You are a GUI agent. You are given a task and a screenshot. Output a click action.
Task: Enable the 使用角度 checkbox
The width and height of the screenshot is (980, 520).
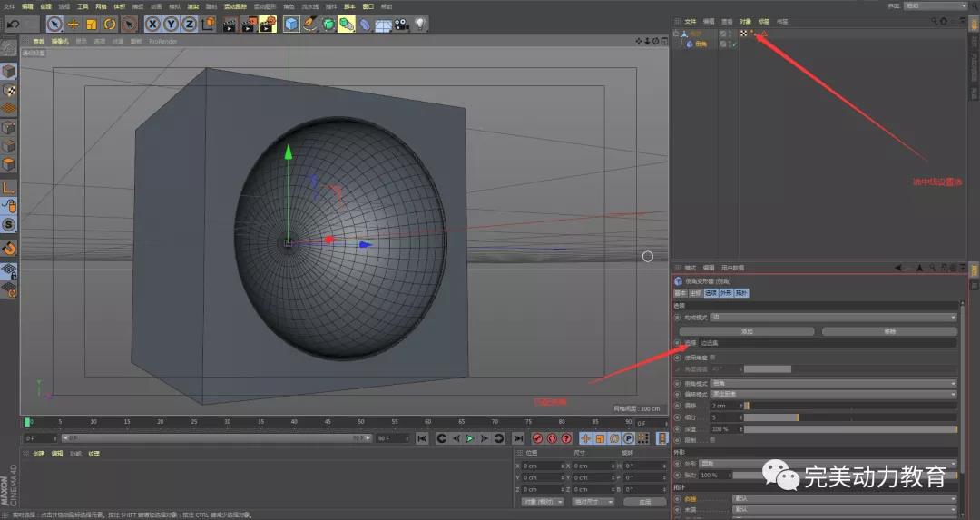pyautogui.click(x=712, y=358)
